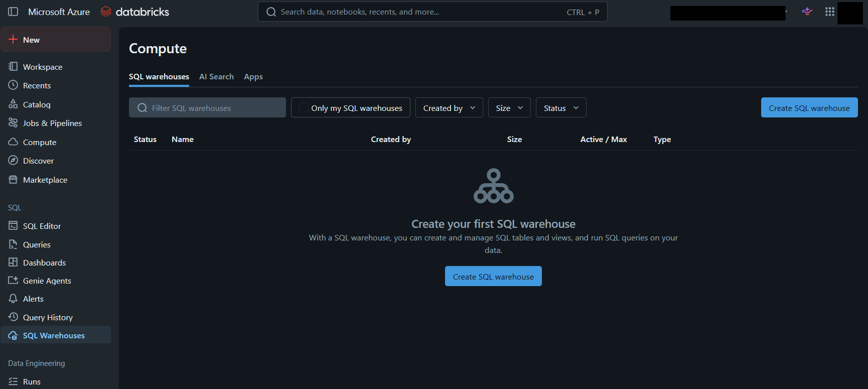Collapse the sidebar with the panel icon
Image resolution: width=868 pixels, height=389 pixels.
[14, 12]
